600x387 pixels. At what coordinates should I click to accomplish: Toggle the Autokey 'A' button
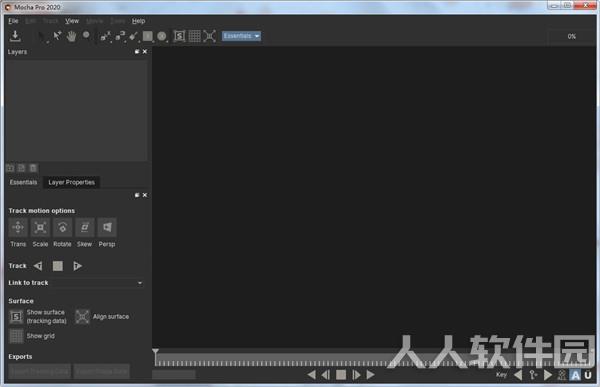575,375
